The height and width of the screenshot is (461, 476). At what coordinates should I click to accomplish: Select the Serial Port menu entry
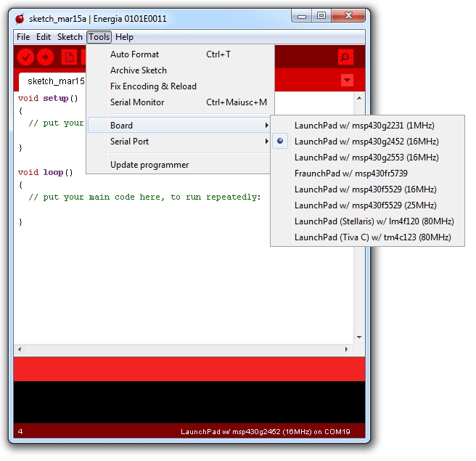pos(179,142)
